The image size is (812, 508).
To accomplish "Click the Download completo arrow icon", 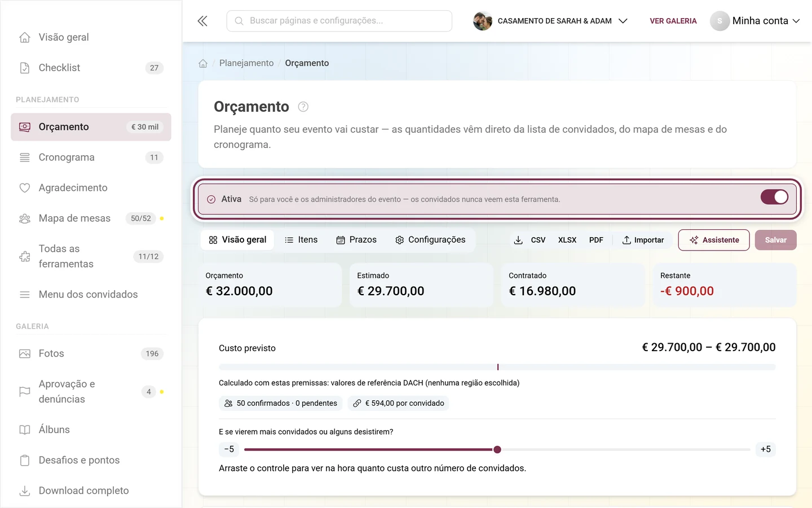I will [25, 491].
